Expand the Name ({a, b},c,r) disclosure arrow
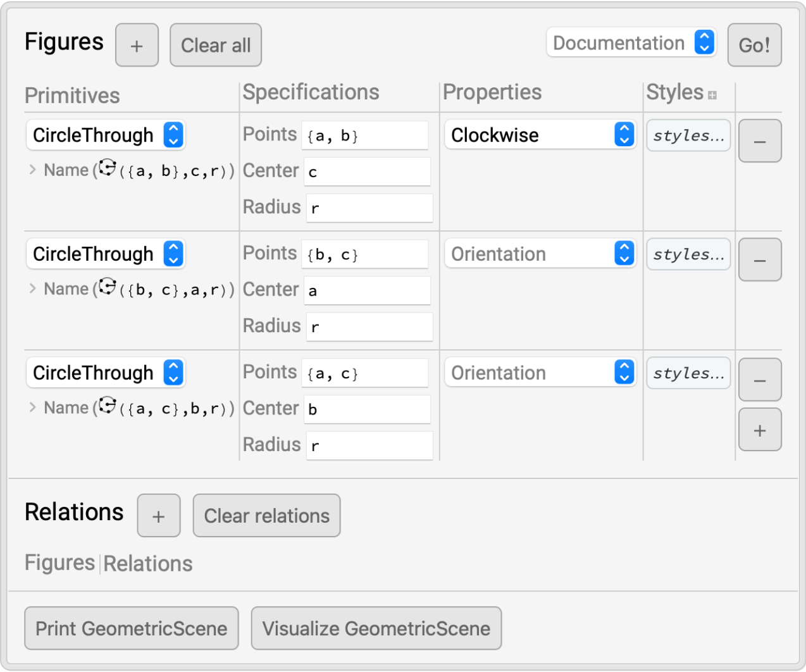Screen dimensions: 806x672 32,170
